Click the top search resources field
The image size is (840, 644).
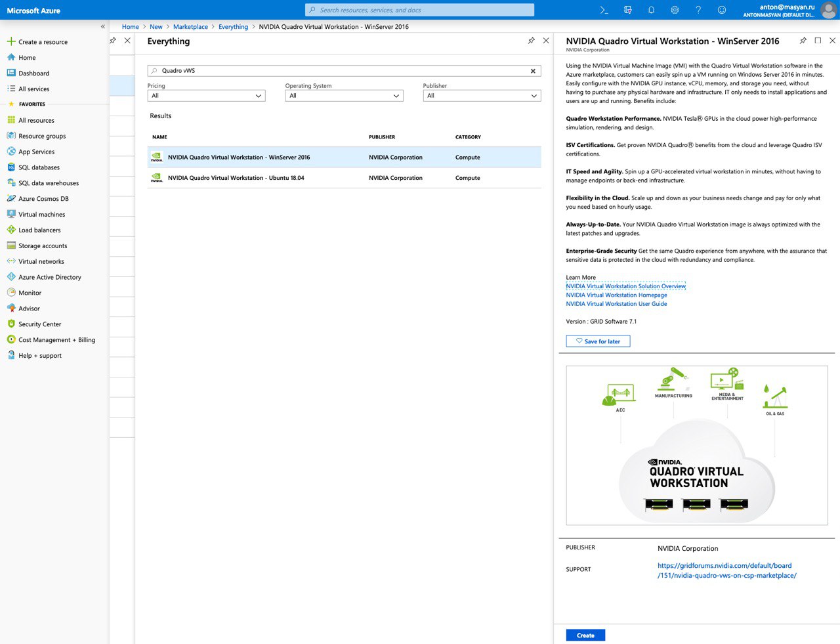[x=419, y=10]
